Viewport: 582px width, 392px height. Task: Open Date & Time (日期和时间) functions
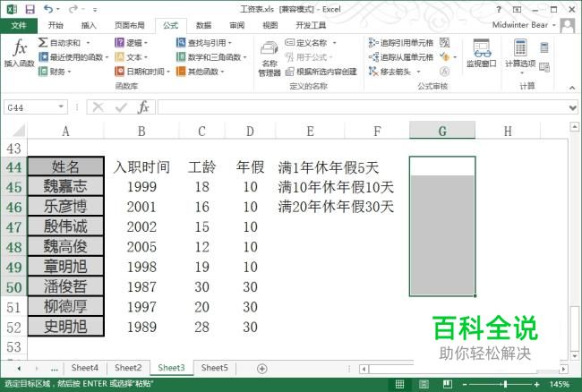pos(142,72)
